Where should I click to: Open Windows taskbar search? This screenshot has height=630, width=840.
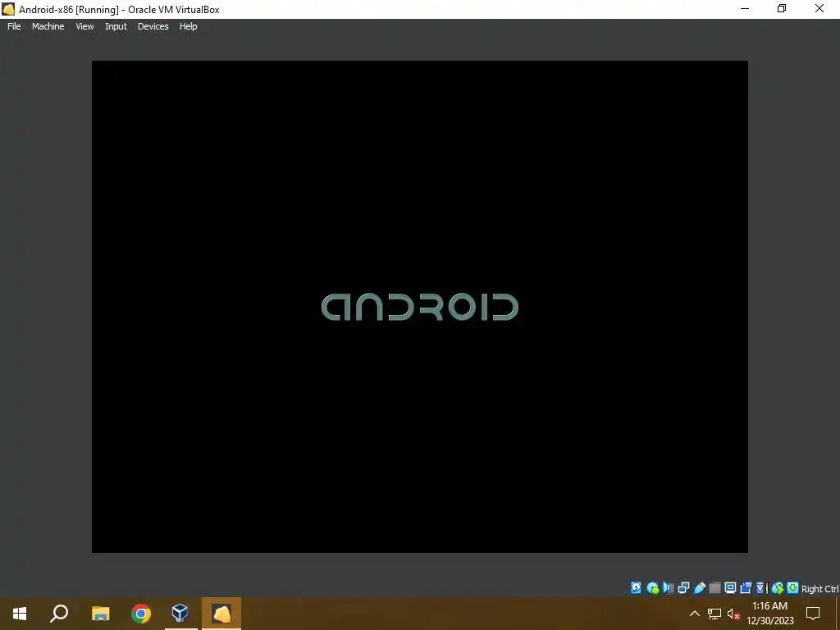59,614
